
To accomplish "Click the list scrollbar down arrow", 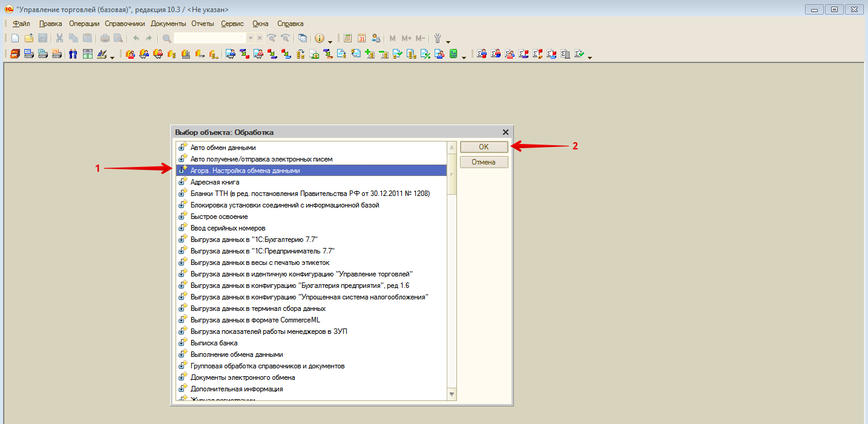I will (452, 394).
